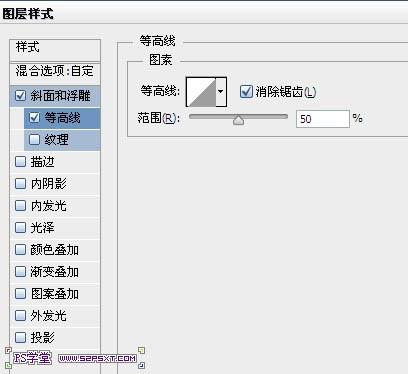Select the 光泽 style row
The image size is (408, 374).
[x=55, y=228]
